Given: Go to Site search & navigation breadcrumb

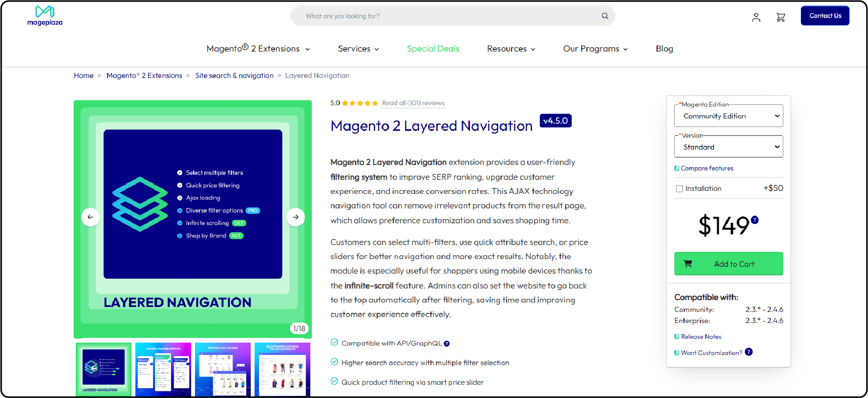Looking at the screenshot, I should (235, 75).
